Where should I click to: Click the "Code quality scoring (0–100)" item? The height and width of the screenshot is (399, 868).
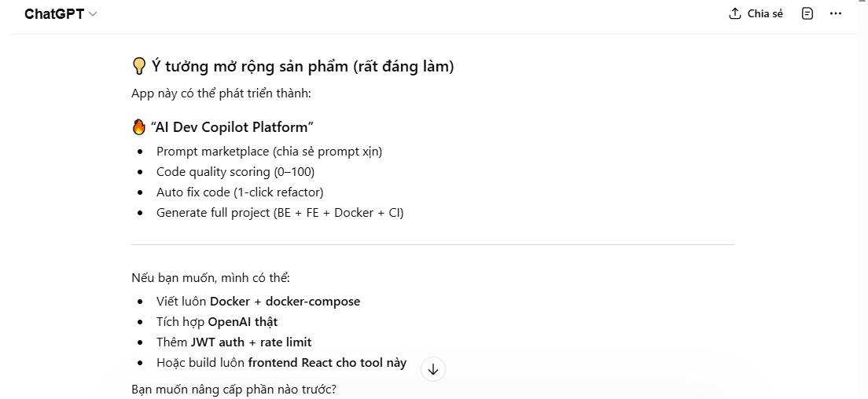pos(235,172)
